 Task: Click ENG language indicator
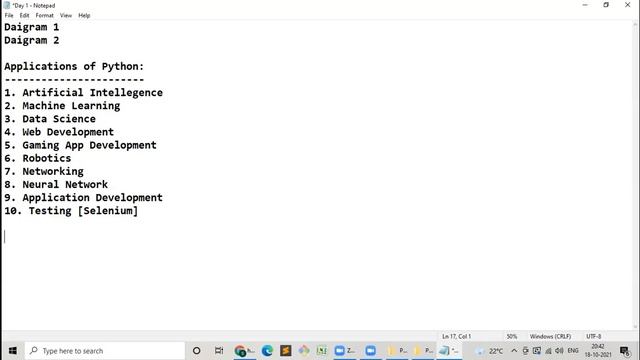point(573,351)
